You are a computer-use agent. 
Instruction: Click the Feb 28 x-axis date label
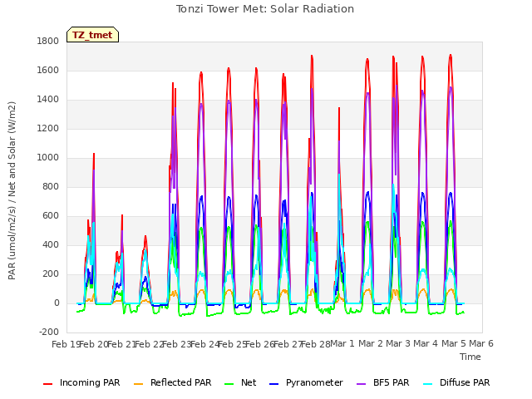click(316, 344)
